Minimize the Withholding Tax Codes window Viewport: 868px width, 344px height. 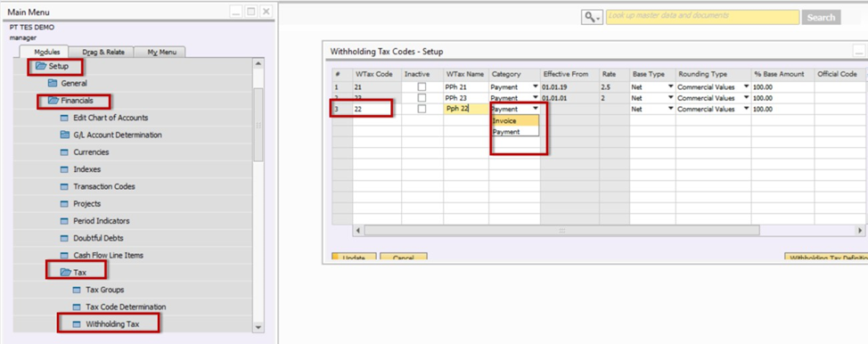[859, 52]
